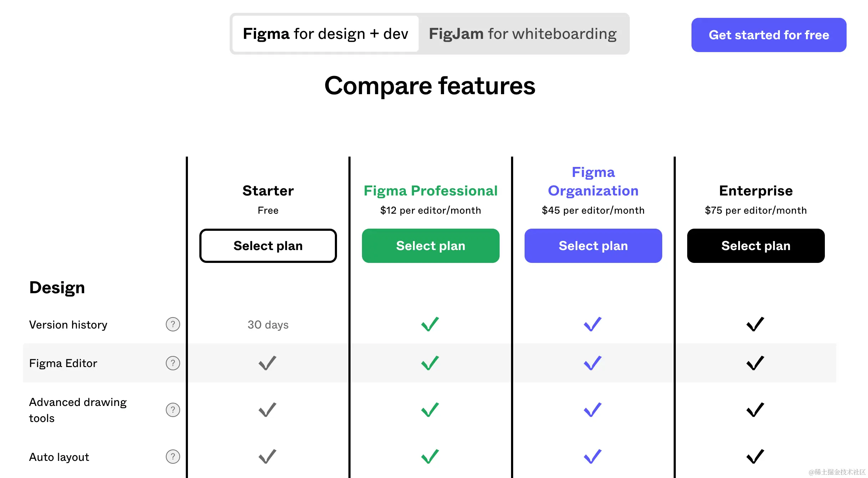Click the 30 days Starter version history cell
The width and height of the screenshot is (868, 478).
click(x=268, y=325)
